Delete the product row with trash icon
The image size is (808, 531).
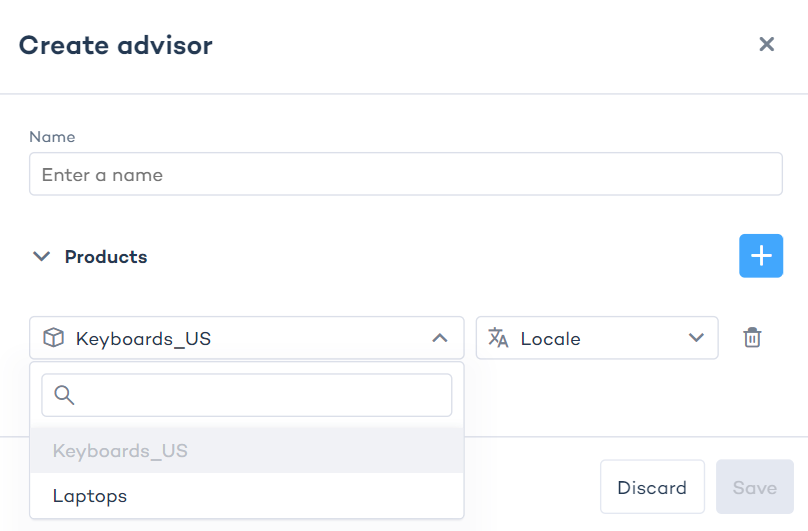[x=752, y=338]
